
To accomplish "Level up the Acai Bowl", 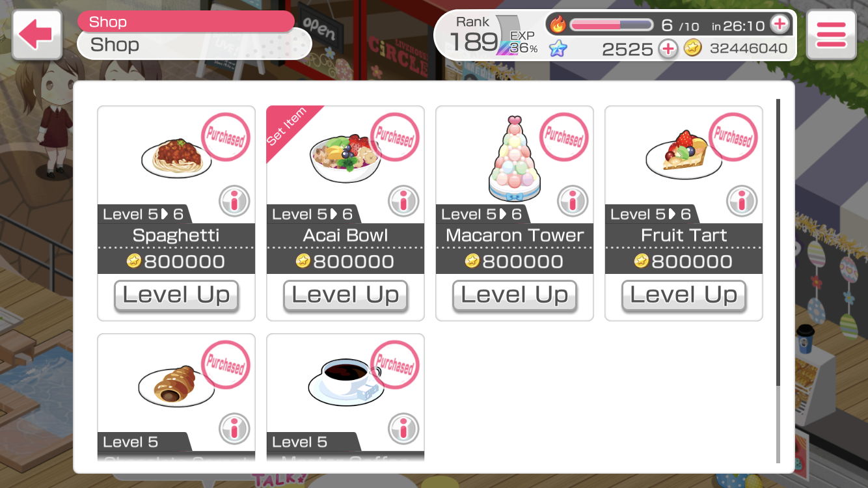I will tap(346, 296).
